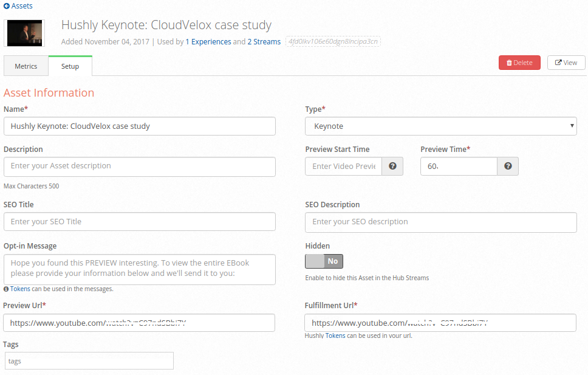The height and width of the screenshot is (375, 588).
Task: Click the Added November 04, 2017 text
Action: [x=105, y=42]
